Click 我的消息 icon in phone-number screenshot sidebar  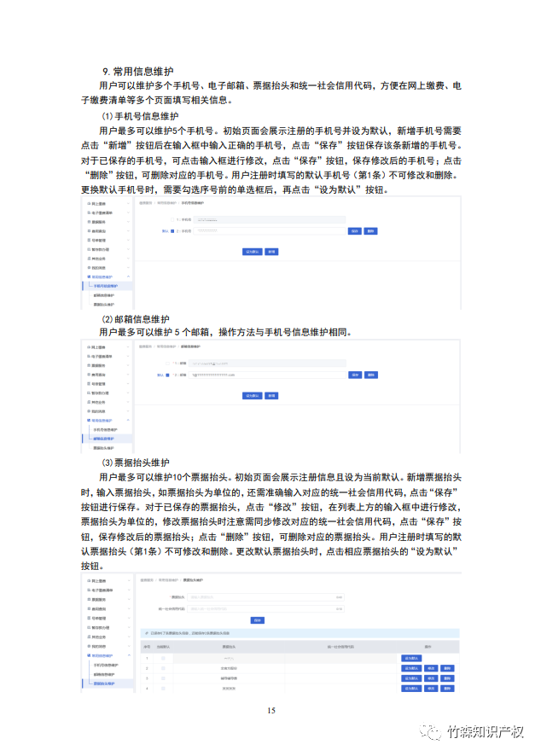[x=89, y=268]
